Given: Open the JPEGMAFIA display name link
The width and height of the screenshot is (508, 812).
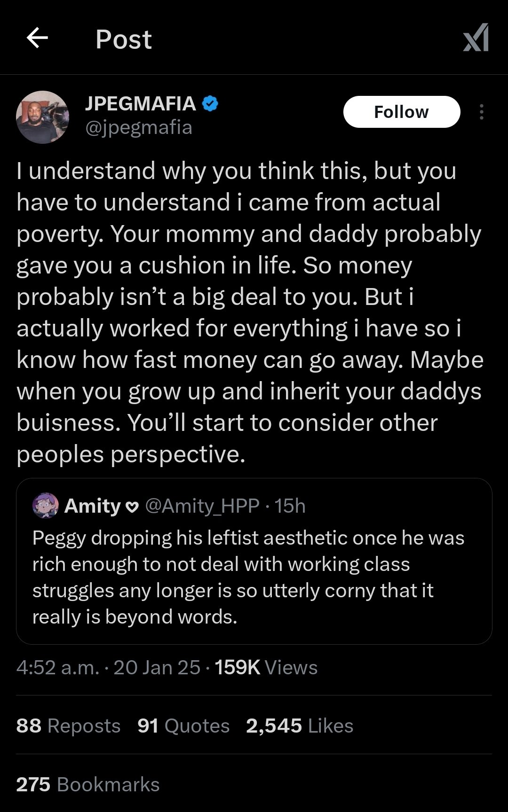Looking at the screenshot, I should (140, 104).
